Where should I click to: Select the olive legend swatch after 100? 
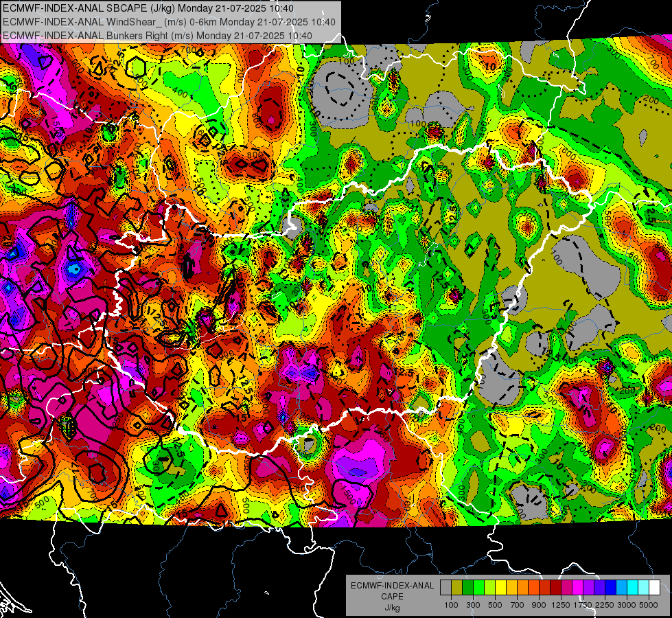tap(457, 588)
